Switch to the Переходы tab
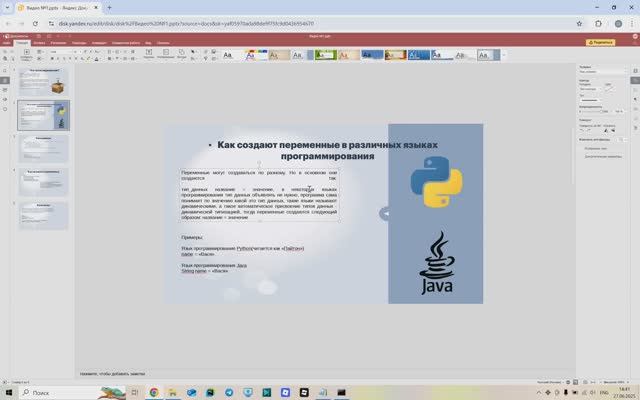This screenshot has height=400, width=640. coord(79,42)
